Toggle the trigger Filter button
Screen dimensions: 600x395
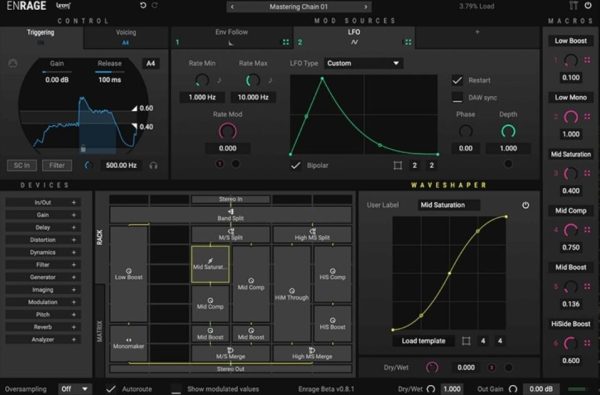click(57, 165)
